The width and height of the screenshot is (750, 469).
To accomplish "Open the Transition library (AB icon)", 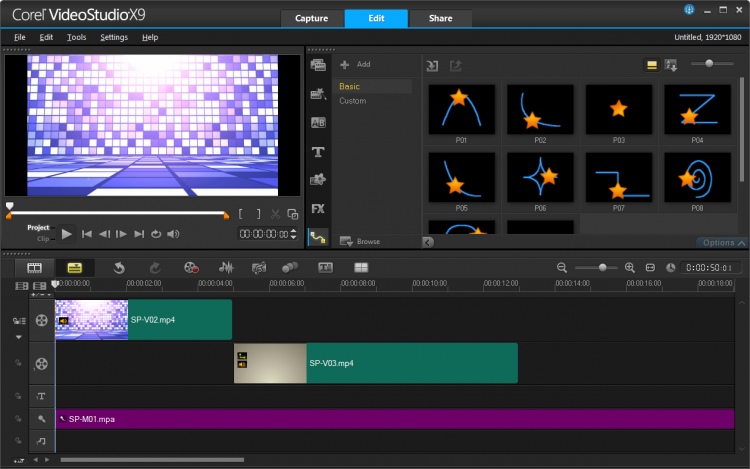I will coord(318,123).
